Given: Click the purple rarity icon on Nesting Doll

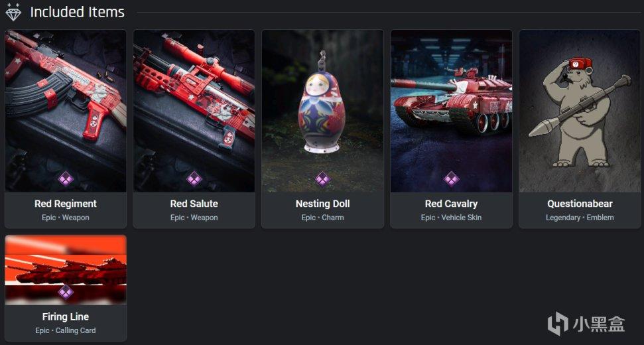Looking at the screenshot, I should [x=323, y=179].
